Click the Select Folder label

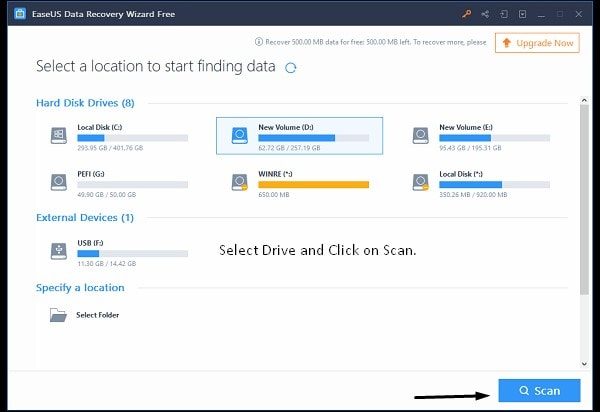(98, 315)
